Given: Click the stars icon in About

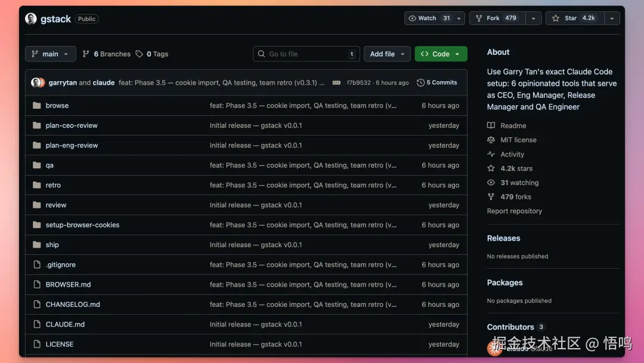Looking at the screenshot, I should pyautogui.click(x=491, y=168).
